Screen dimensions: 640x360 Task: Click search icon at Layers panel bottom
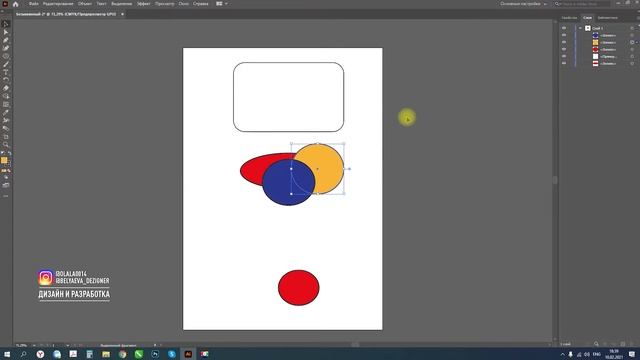596,344
